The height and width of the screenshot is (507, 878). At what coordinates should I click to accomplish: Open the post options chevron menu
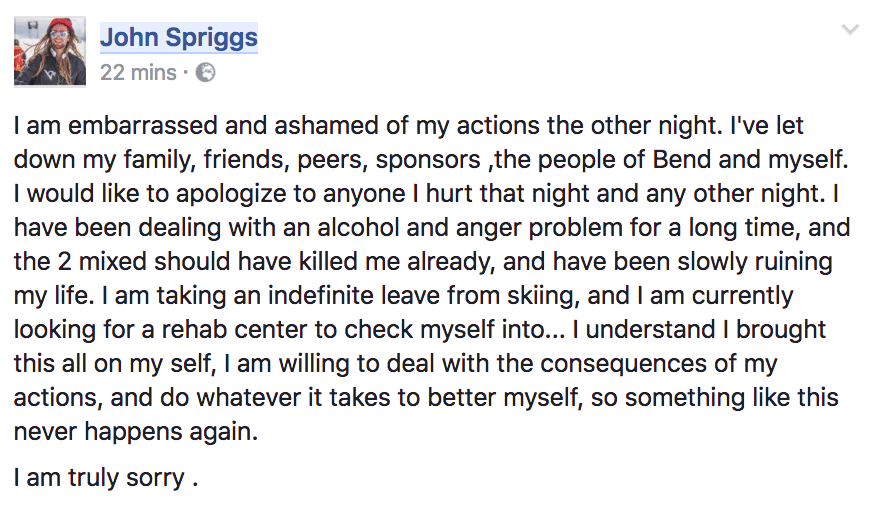coord(850,30)
